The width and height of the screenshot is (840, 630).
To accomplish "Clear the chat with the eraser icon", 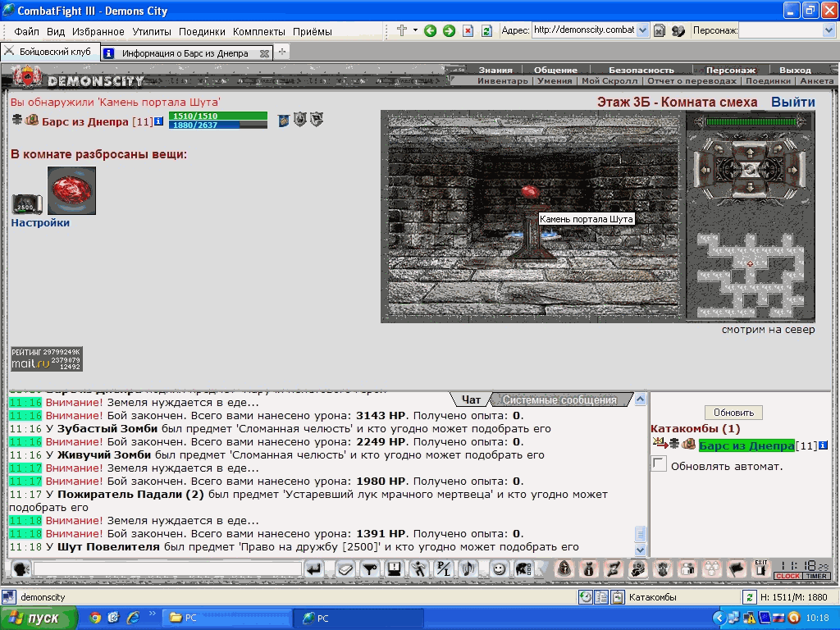I will tap(345, 569).
